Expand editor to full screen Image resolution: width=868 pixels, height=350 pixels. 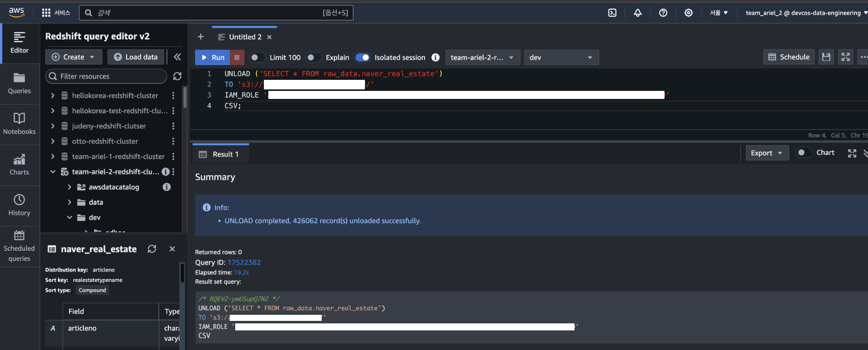point(846,57)
